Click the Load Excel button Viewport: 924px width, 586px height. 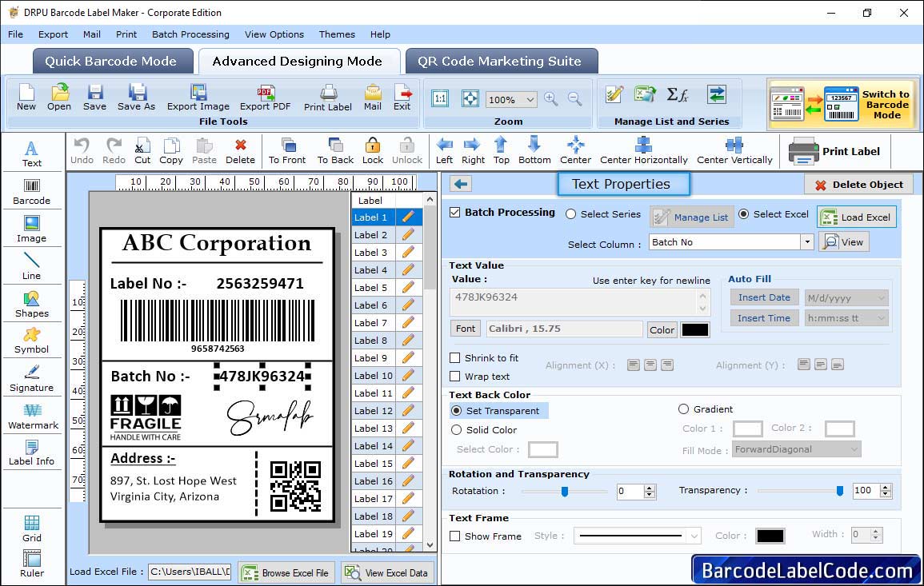tap(857, 217)
